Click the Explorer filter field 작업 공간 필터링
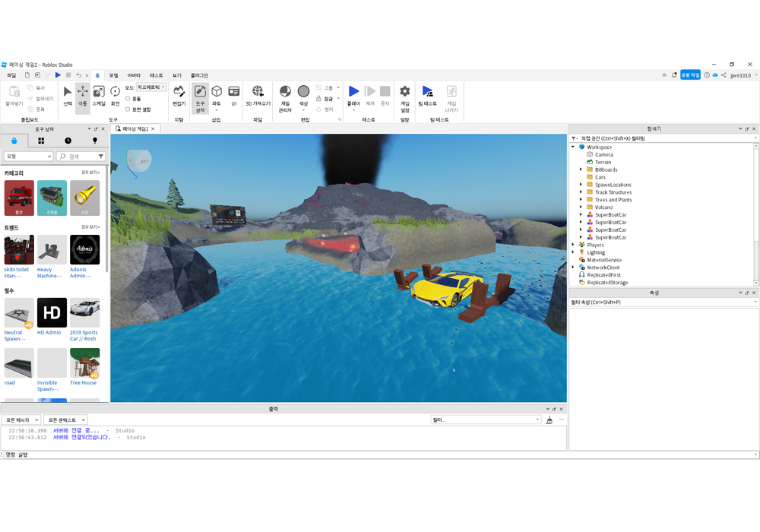The width and height of the screenshot is (760, 532). (x=663, y=138)
